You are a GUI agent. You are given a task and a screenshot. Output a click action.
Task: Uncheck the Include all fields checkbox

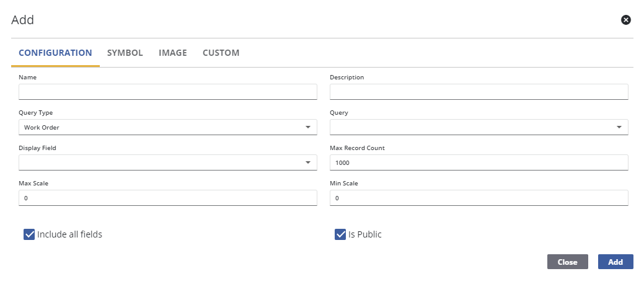29,234
